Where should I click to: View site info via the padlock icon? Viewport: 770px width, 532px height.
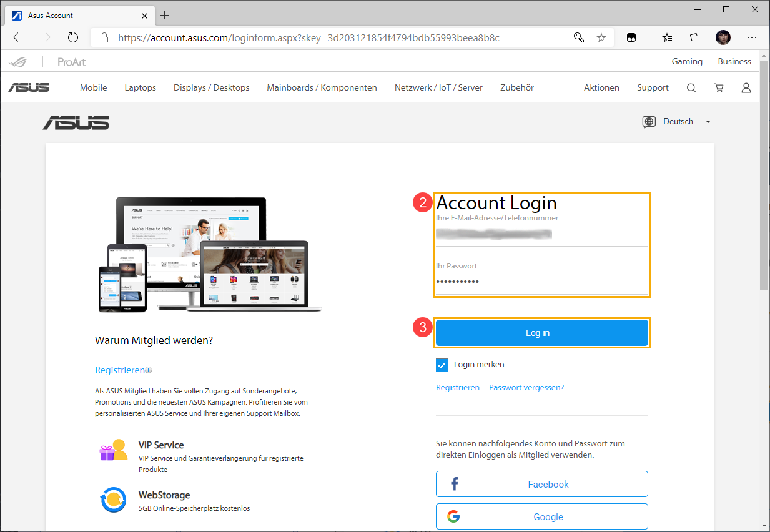point(104,37)
